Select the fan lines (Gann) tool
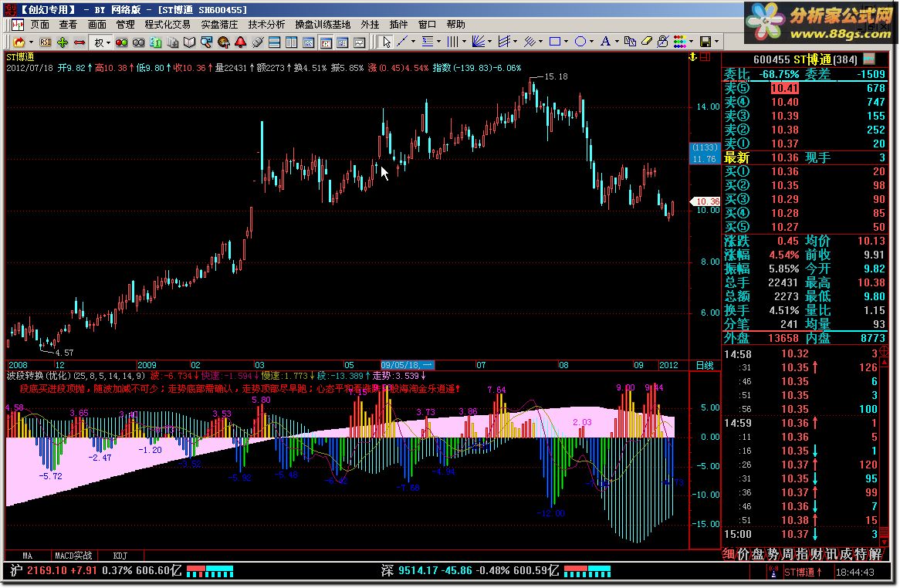900x588 pixels. pyautogui.click(x=478, y=42)
